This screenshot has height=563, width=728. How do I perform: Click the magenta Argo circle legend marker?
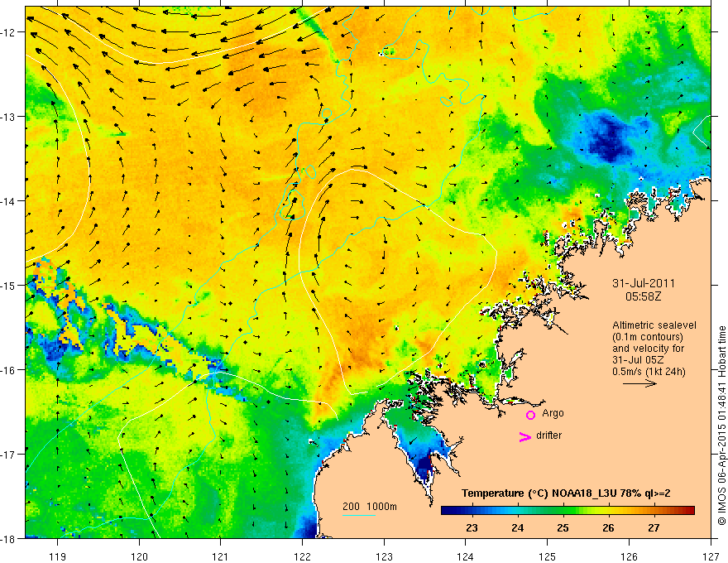tap(530, 415)
